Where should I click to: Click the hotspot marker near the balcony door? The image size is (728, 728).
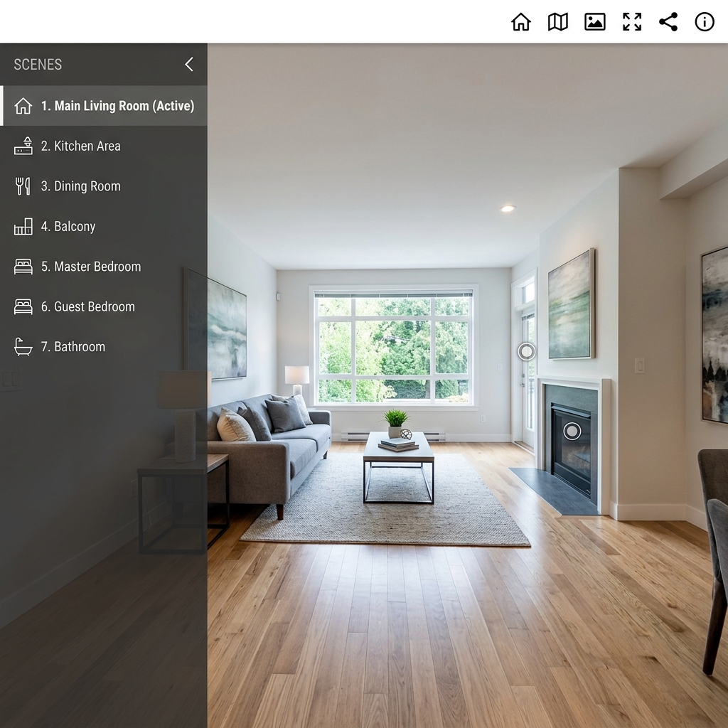click(x=527, y=351)
